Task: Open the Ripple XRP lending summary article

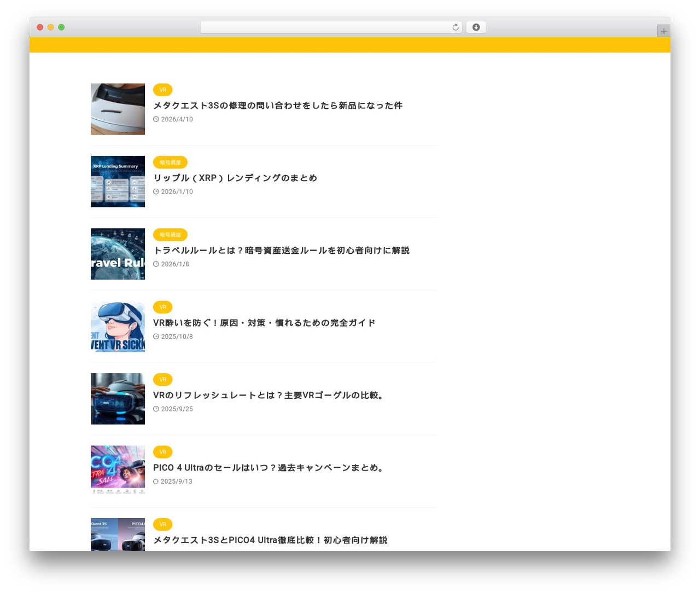Action: (235, 178)
